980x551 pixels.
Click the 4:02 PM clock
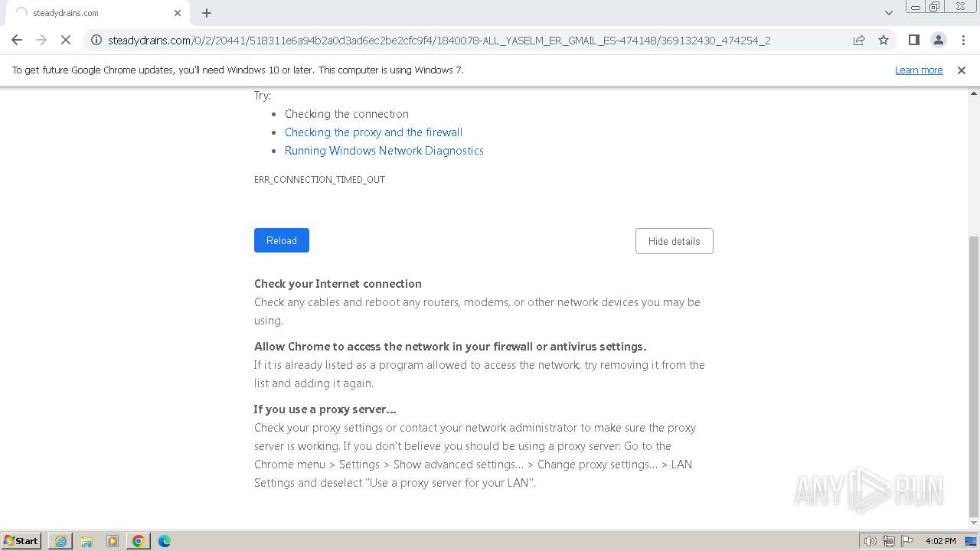point(940,541)
